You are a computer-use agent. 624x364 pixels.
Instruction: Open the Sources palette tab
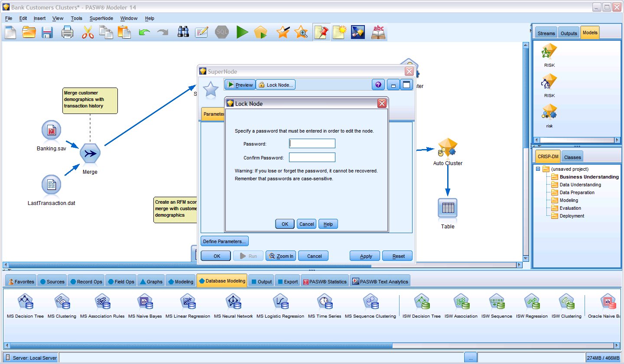(52, 282)
